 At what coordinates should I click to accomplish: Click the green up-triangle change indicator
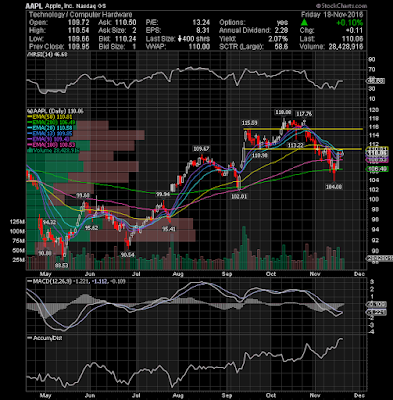point(304,23)
